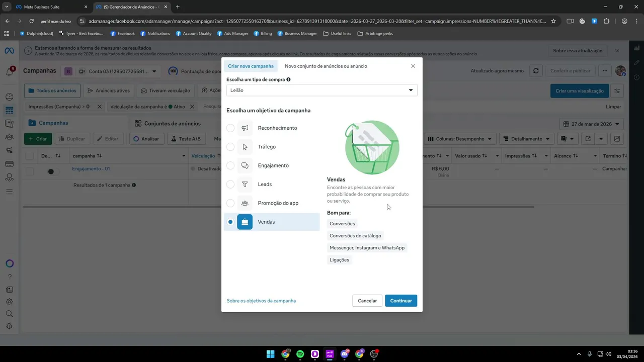Open edit pencil icon in right panel

point(636,62)
